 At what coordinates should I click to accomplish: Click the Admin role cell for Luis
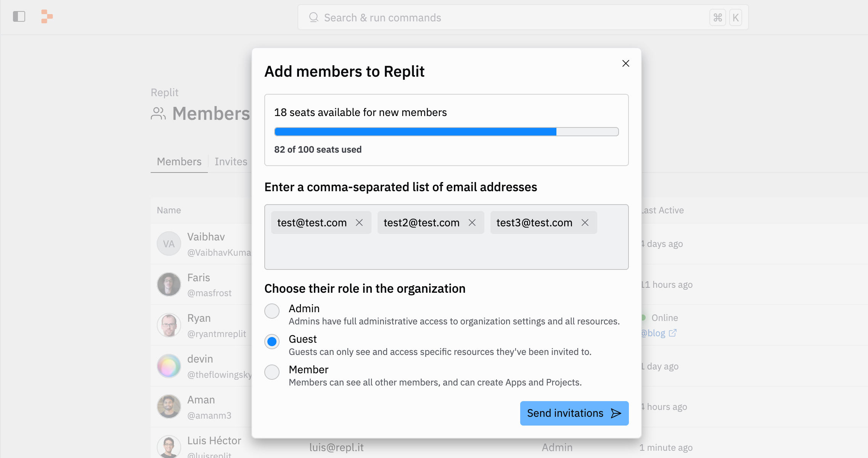click(x=557, y=448)
